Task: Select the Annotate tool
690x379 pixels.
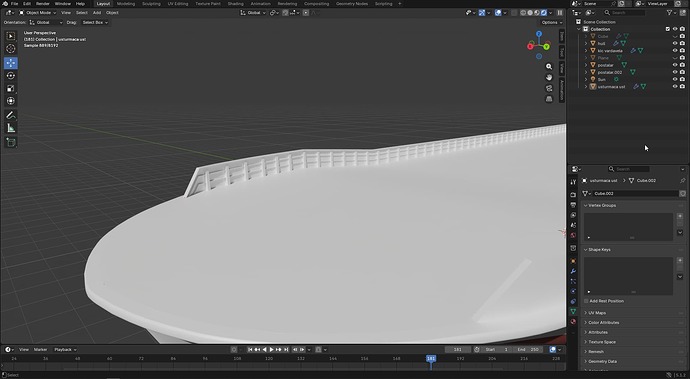Action: [x=11, y=115]
